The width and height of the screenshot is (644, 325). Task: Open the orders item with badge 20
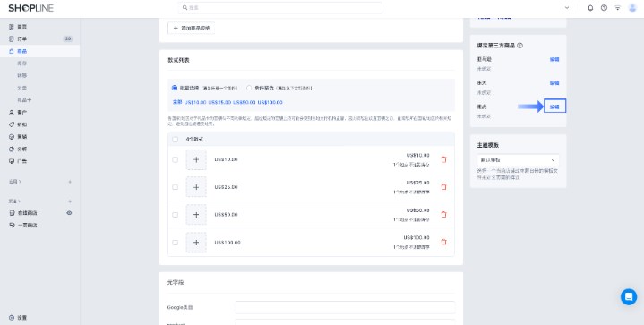click(x=39, y=38)
